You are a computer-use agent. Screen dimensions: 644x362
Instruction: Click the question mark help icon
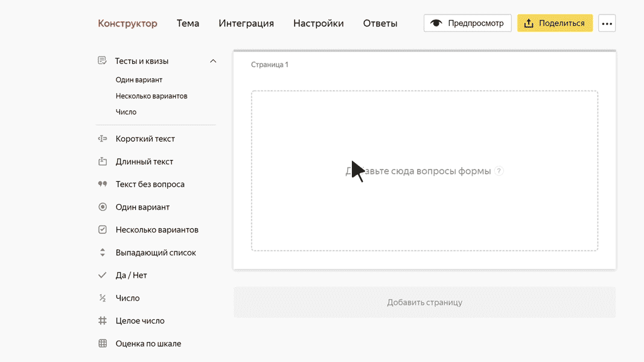point(499,171)
